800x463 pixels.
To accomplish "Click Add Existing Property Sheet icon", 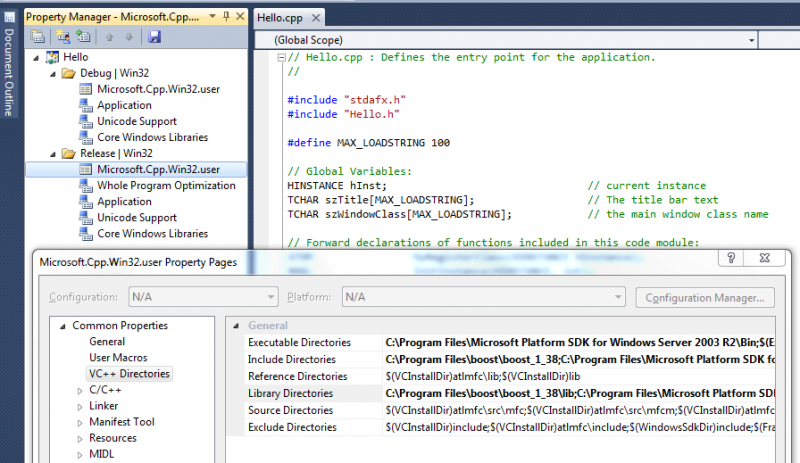I will 83,37.
